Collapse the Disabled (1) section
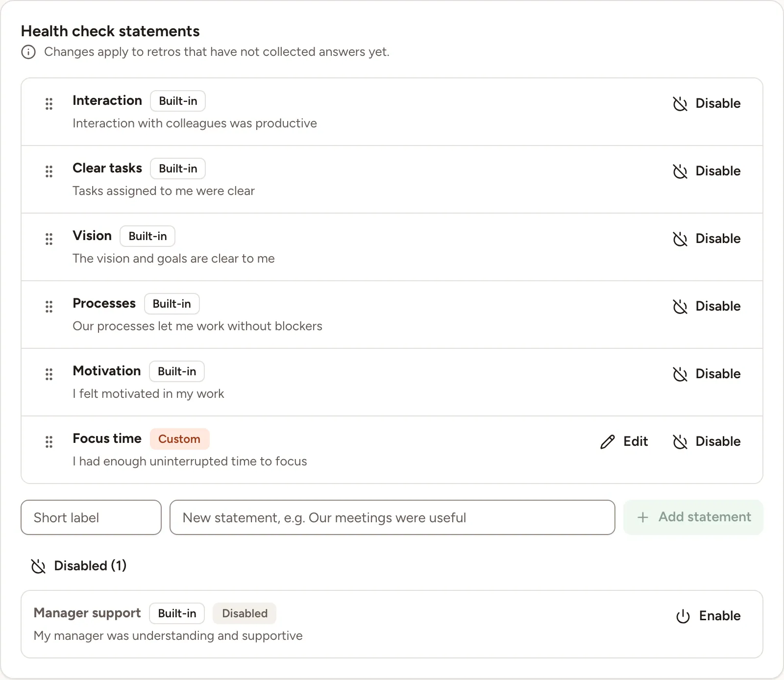 (79, 566)
